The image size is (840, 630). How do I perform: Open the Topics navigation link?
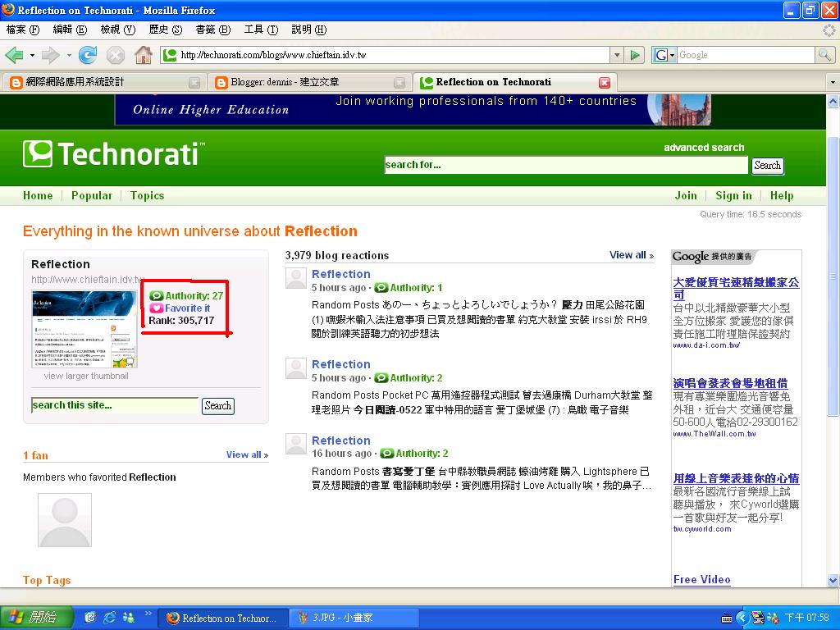point(147,195)
